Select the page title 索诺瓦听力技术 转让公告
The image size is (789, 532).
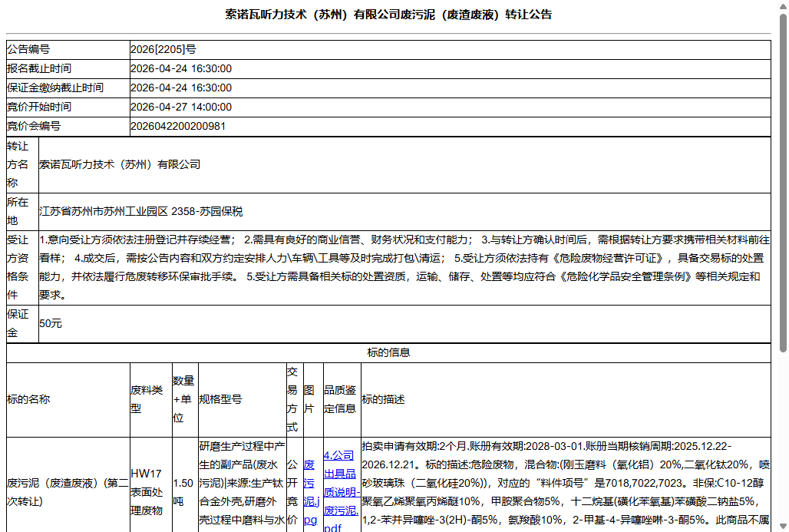tap(388, 15)
